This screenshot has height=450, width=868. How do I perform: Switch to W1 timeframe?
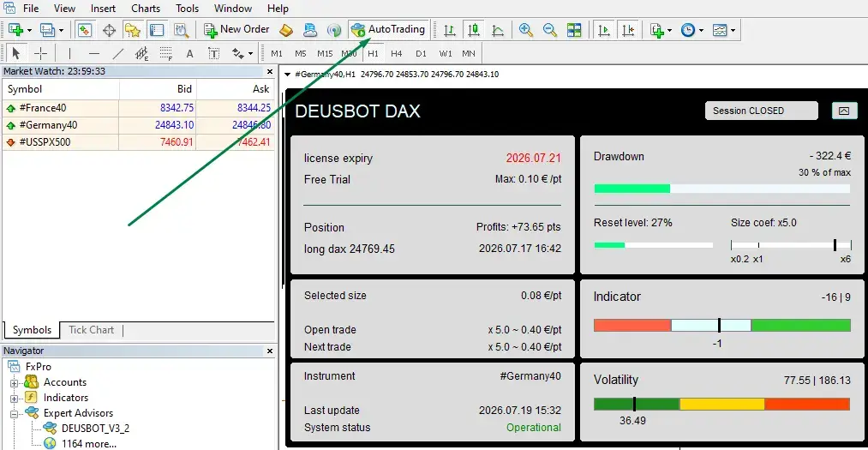[x=446, y=53]
